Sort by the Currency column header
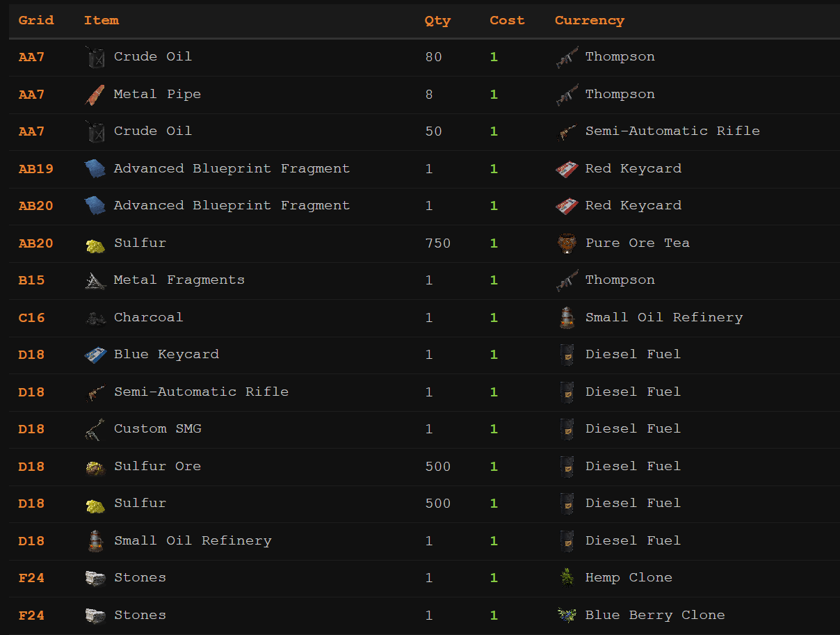Screen dimensions: 840x635 click(x=589, y=20)
